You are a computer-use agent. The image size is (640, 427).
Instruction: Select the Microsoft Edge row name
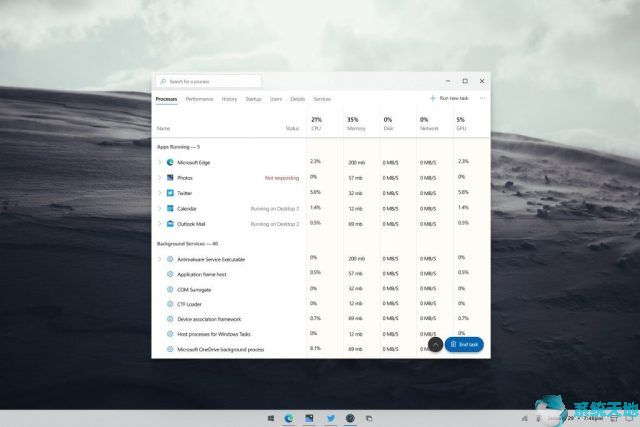pyautogui.click(x=193, y=162)
